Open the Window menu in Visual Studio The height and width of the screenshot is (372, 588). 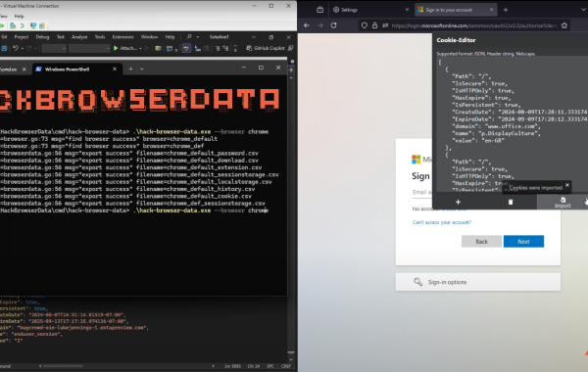pyautogui.click(x=149, y=37)
